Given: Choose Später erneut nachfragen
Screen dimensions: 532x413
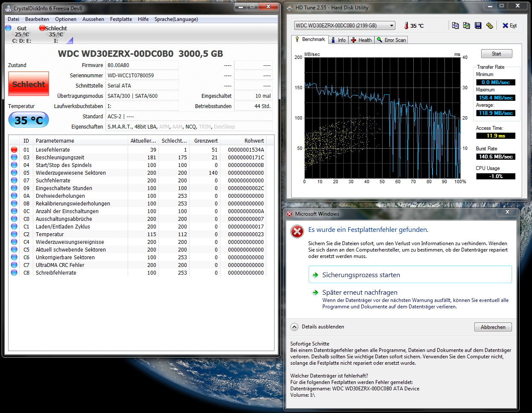Looking at the screenshot, I should [410, 299].
